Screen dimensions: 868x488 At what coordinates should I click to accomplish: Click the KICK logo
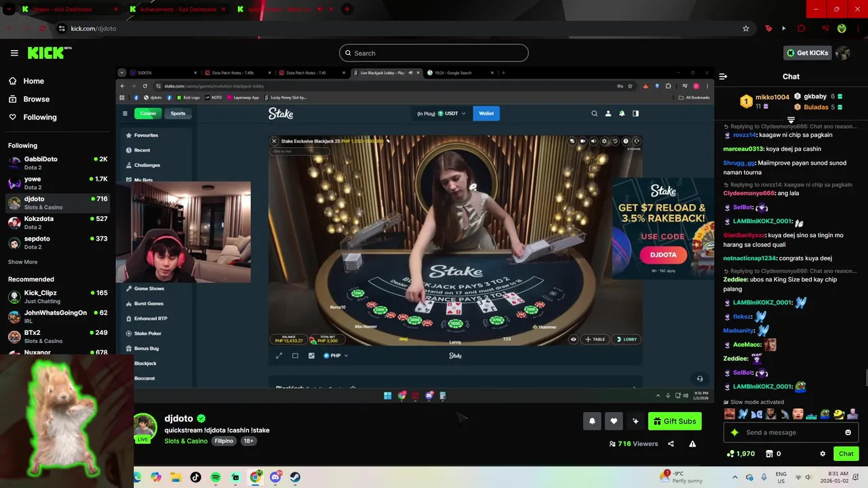[x=50, y=53]
